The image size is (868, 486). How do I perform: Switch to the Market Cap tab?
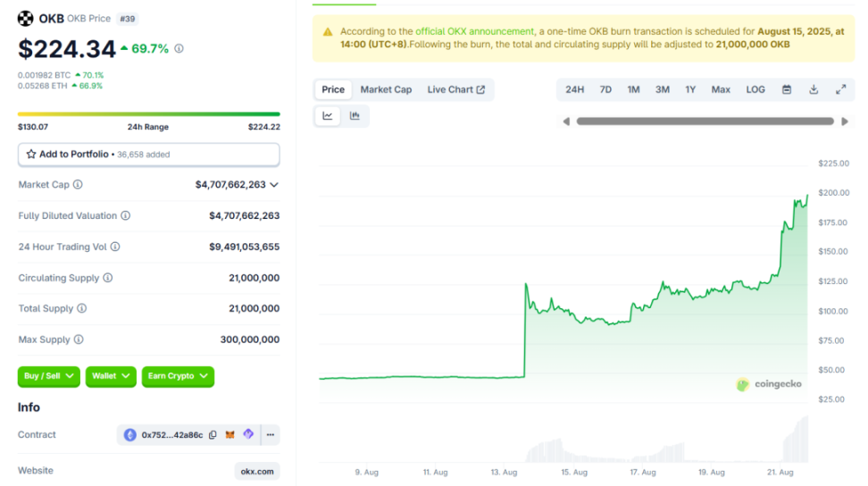pos(386,89)
